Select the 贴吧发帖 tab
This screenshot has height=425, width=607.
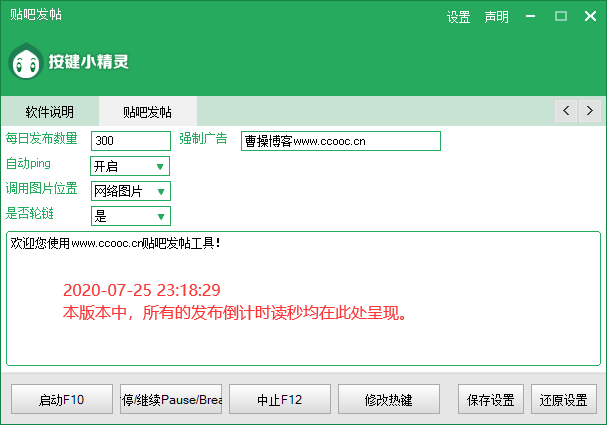point(148,112)
